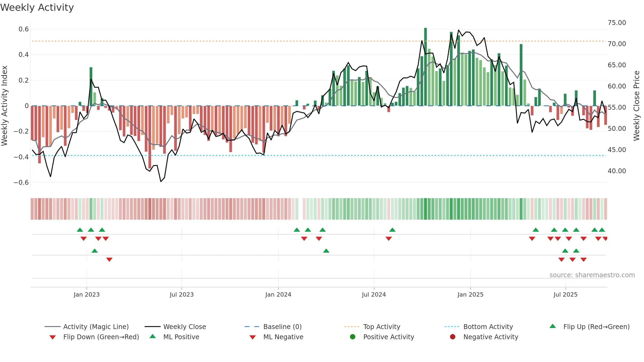Click the '−0.6' left axis tick label
Screen dimensions: 644x362
pyautogui.click(x=21, y=182)
